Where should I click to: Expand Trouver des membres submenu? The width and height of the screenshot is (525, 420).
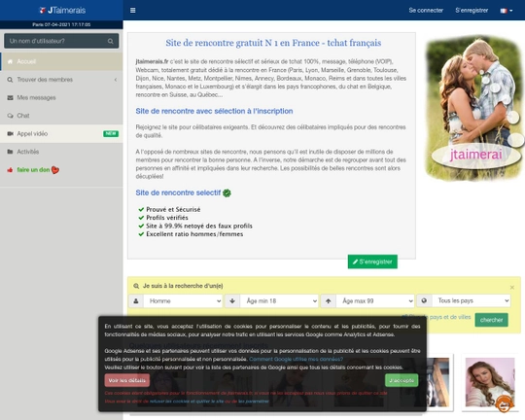click(x=61, y=80)
